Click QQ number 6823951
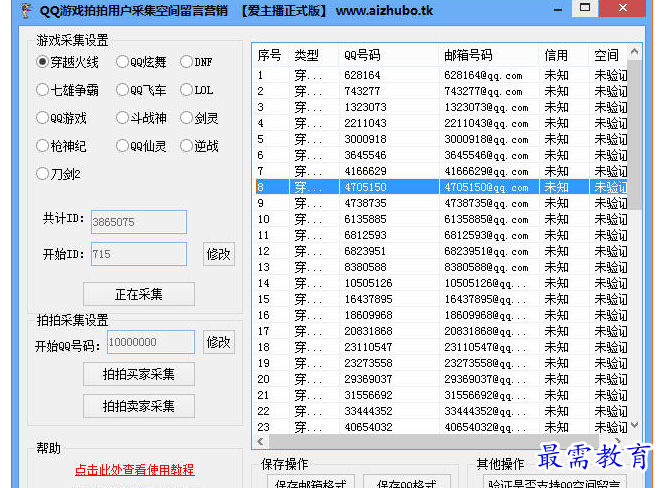The height and width of the screenshot is (488, 659). [x=365, y=251]
